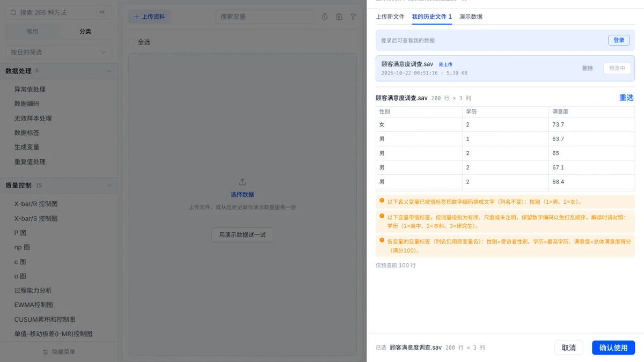Click the 满意度 column header

point(591,112)
